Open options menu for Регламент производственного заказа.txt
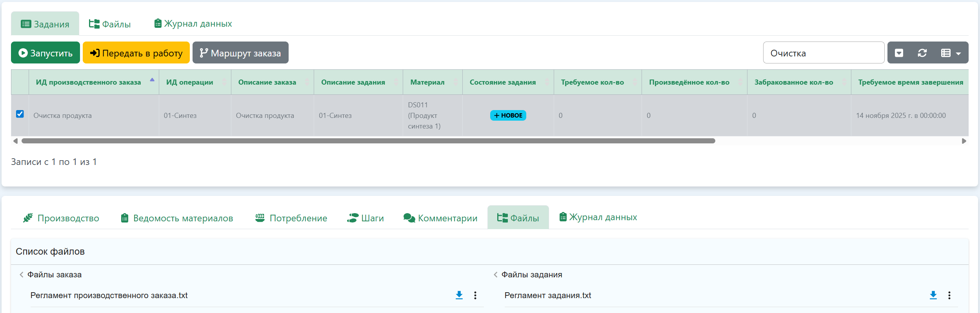The image size is (980, 313). [475, 295]
